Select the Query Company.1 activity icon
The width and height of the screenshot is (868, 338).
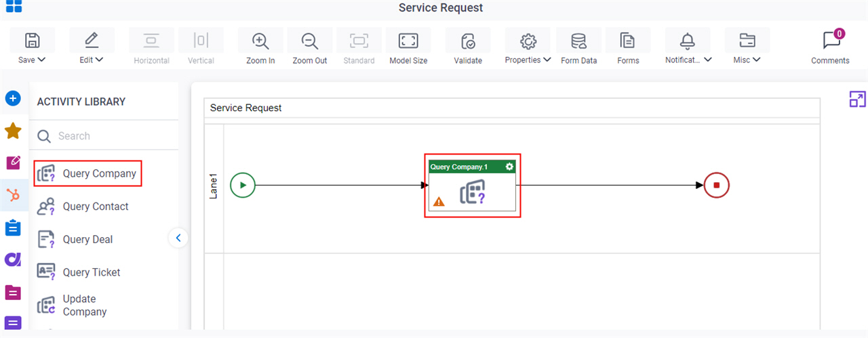point(473,192)
